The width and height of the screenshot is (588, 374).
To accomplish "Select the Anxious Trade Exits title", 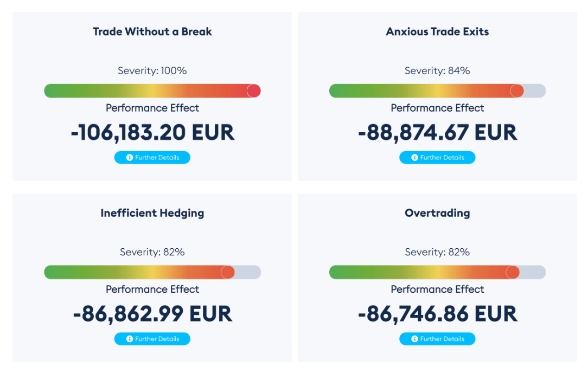I will pos(437,31).
